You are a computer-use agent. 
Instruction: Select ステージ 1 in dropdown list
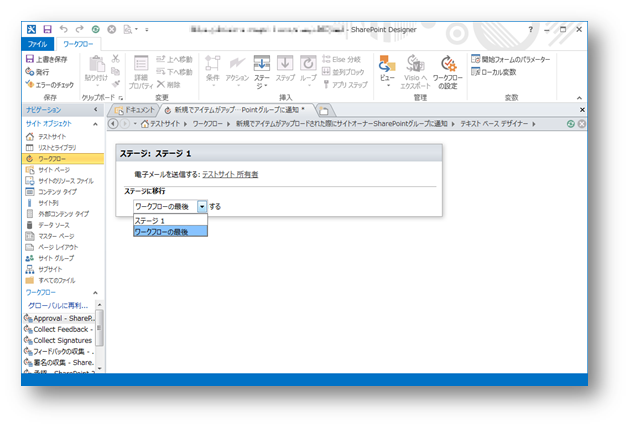151,220
